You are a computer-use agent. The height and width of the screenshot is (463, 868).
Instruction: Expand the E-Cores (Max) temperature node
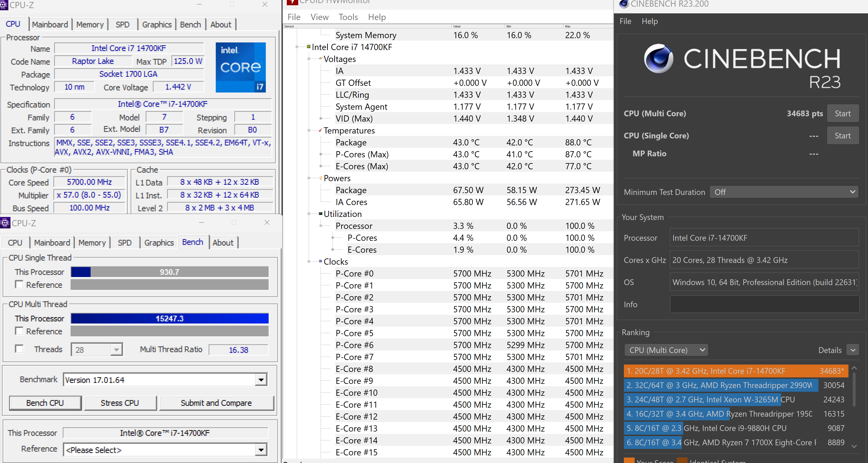point(321,166)
